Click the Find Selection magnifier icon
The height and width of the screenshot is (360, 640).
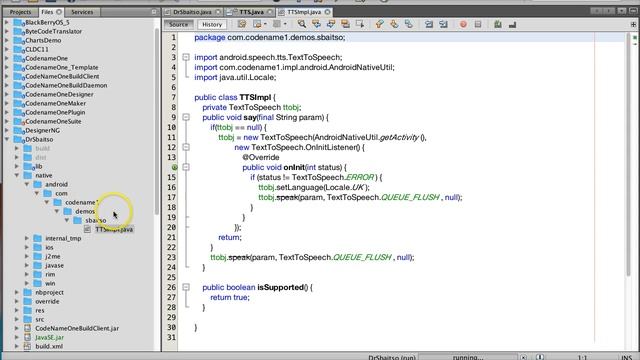coord(302,24)
